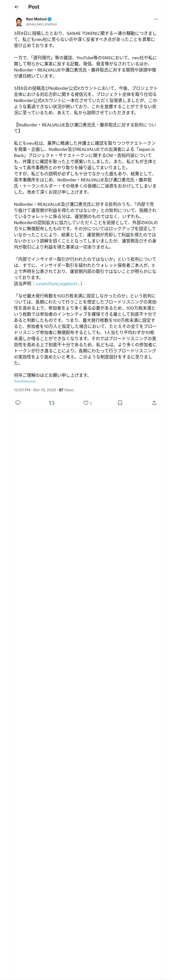Click the closing line 何卒ご理解のほど
172x980 pixels.
tap(52, 375)
